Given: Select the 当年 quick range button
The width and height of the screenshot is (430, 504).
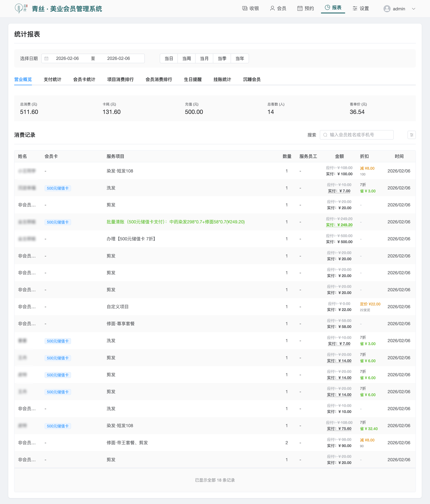Looking at the screenshot, I should 240,58.
